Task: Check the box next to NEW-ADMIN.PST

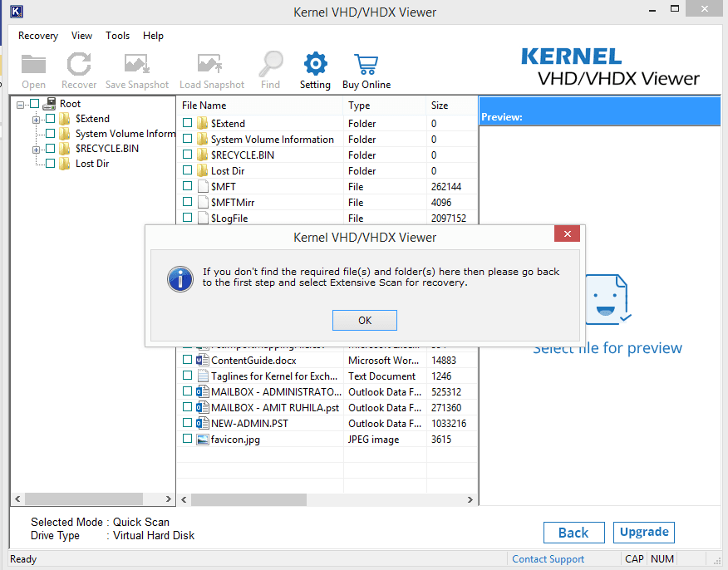Action: (x=187, y=424)
